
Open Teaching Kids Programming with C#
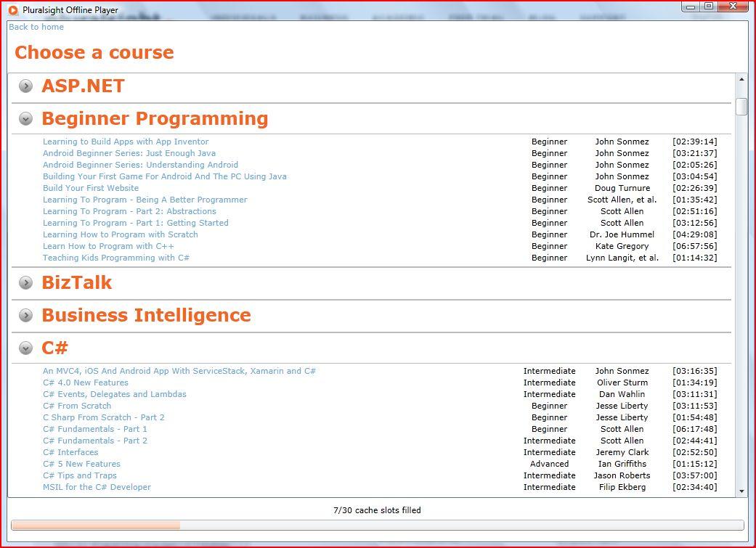(x=115, y=258)
